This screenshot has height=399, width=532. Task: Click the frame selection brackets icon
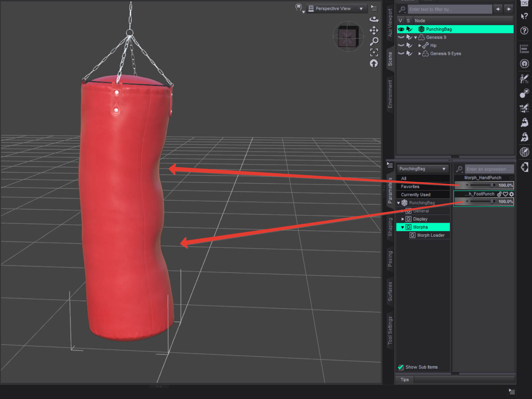tap(374, 52)
